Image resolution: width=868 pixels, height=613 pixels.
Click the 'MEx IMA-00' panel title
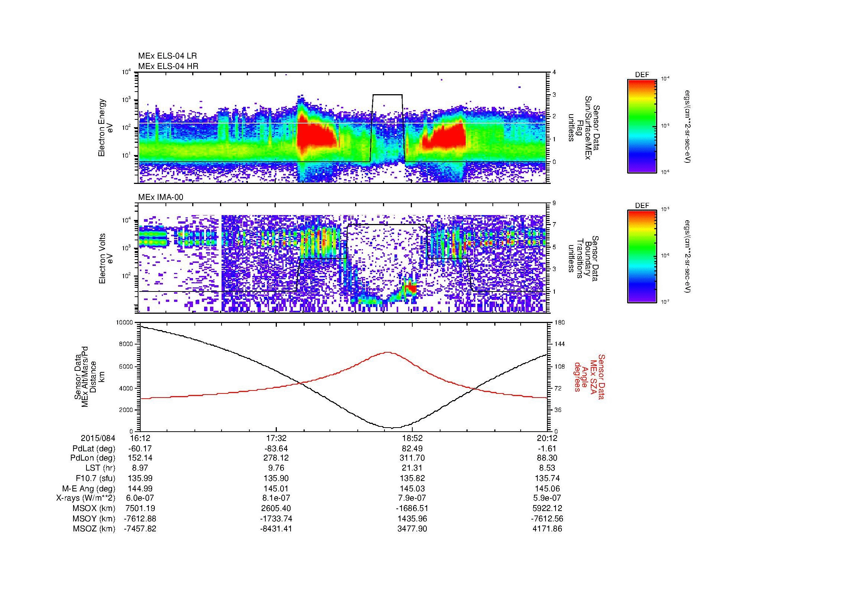(x=161, y=197)
